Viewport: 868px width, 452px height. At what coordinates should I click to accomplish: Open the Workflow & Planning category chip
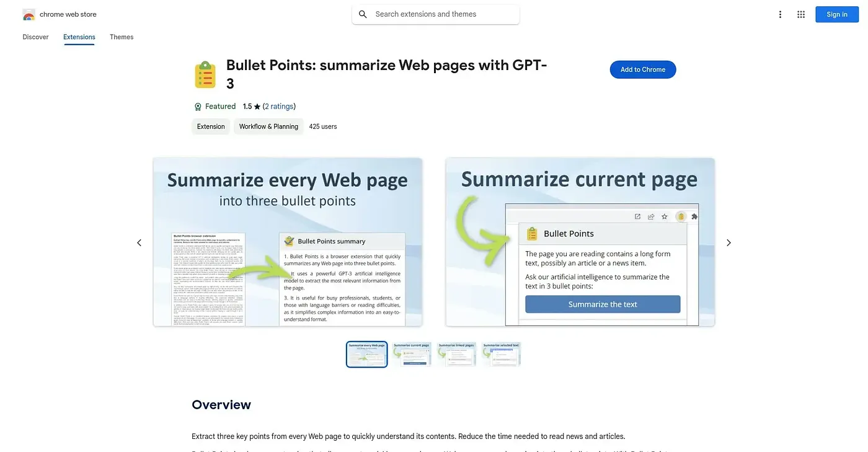268,126
